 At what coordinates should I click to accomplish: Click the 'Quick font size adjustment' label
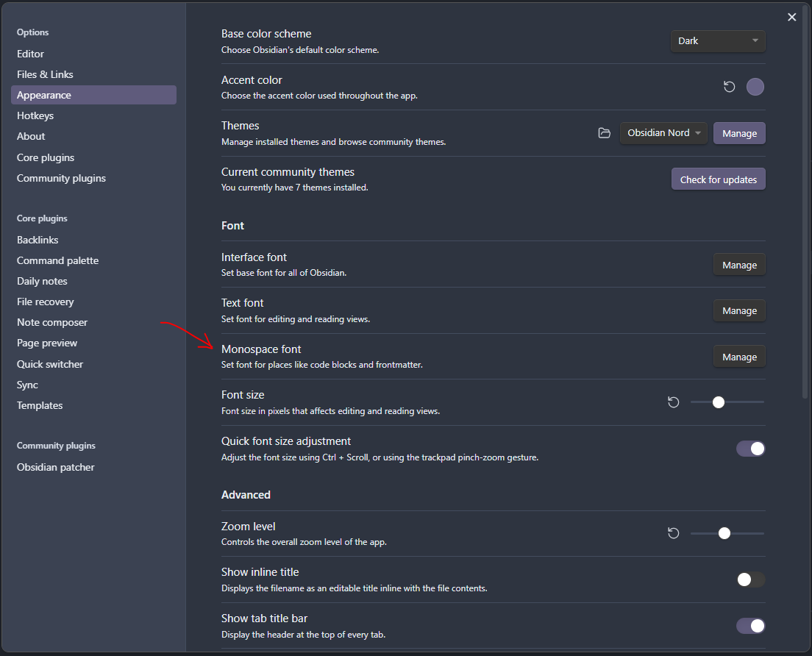pos(286,441)
